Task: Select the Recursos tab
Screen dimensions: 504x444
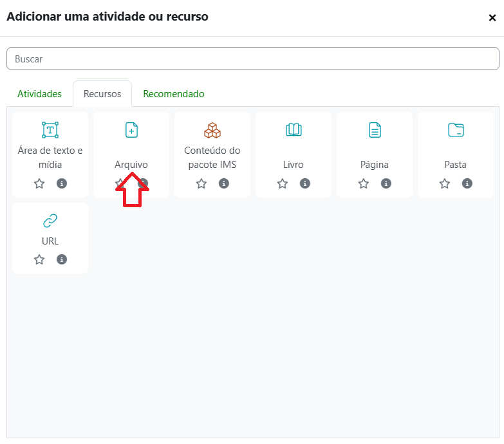Action: pos(102,94)
